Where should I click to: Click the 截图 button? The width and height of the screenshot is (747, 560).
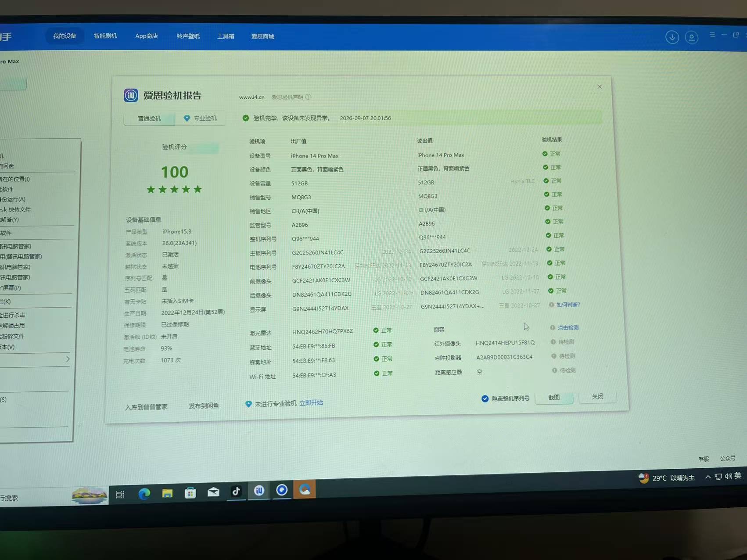click(554, 397)
